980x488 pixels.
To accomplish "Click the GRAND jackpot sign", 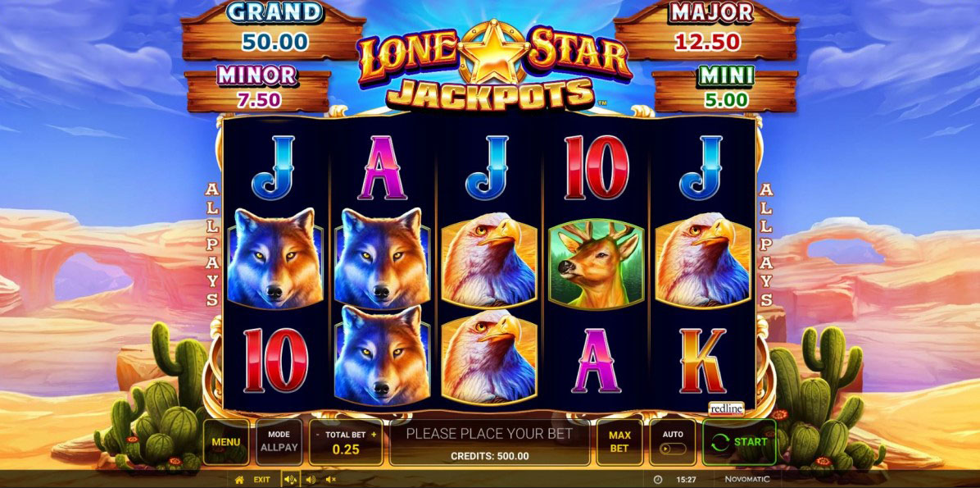I will click(274, 30).
